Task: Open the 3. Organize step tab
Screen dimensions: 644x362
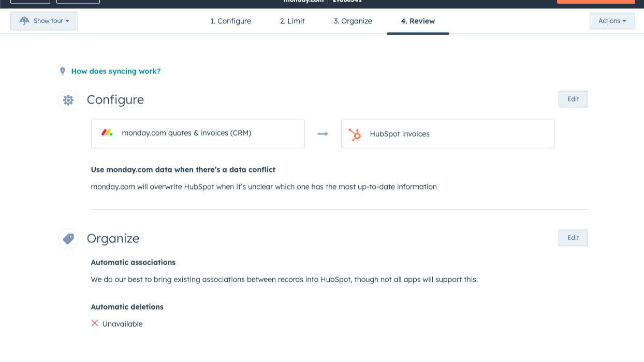Action: point(353,21)
